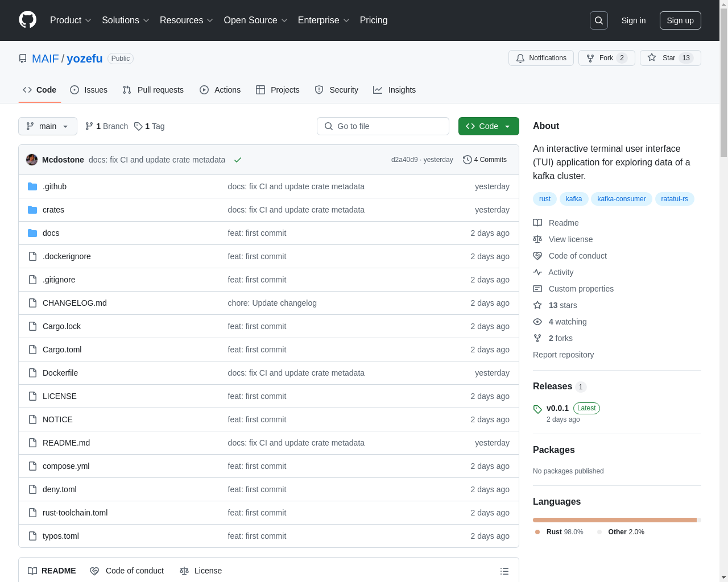Open the MAIF organization link
Viewport: 728px width, 582px height.
point(45,59)
